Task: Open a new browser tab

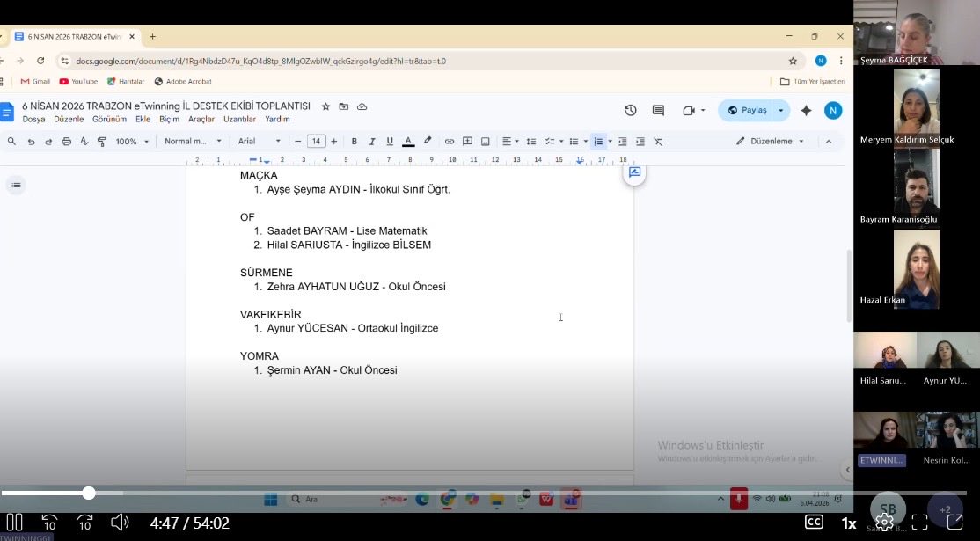Action: [152, 37]
